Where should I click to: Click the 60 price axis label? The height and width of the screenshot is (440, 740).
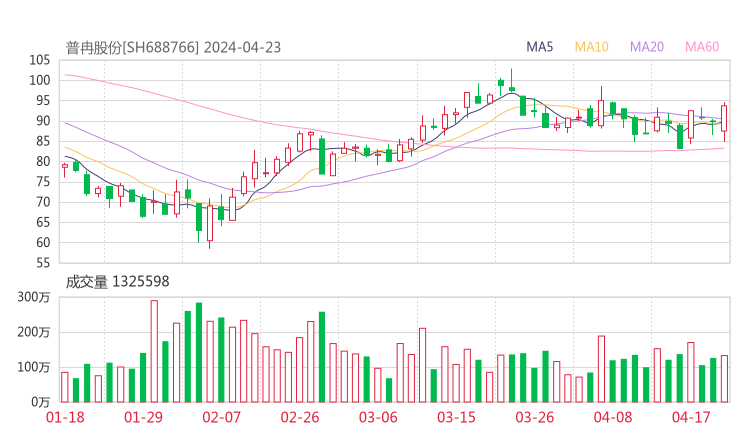(43, 243)
